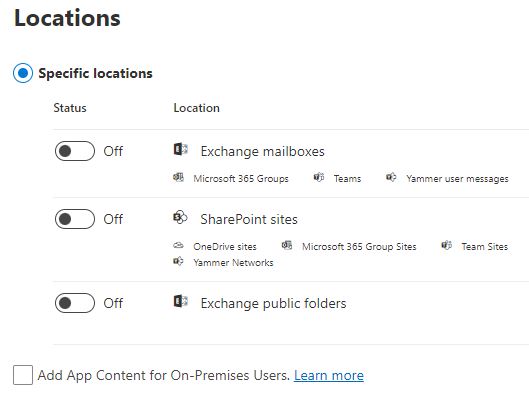Select the Specific locations radio button
Viewport: 529px width, 399px height.
click(x=23, y=73)
